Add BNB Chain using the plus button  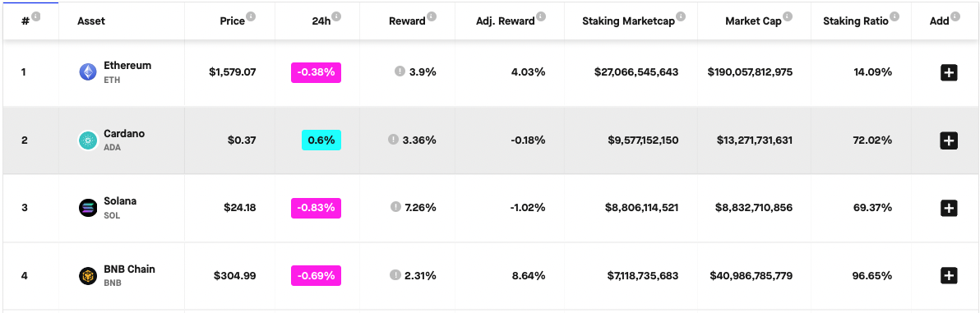(x=949, y=275)
